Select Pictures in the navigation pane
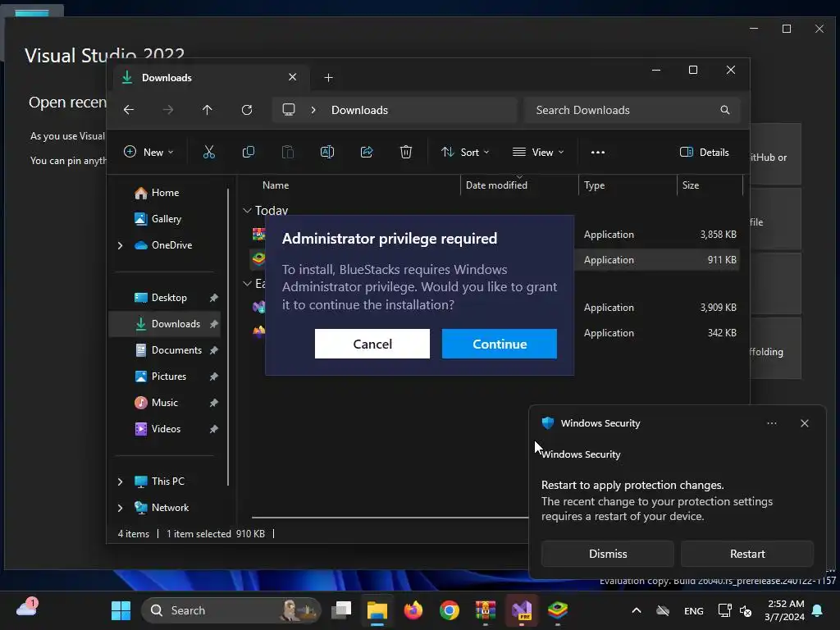840x630 pixels. tap(164, 377)
